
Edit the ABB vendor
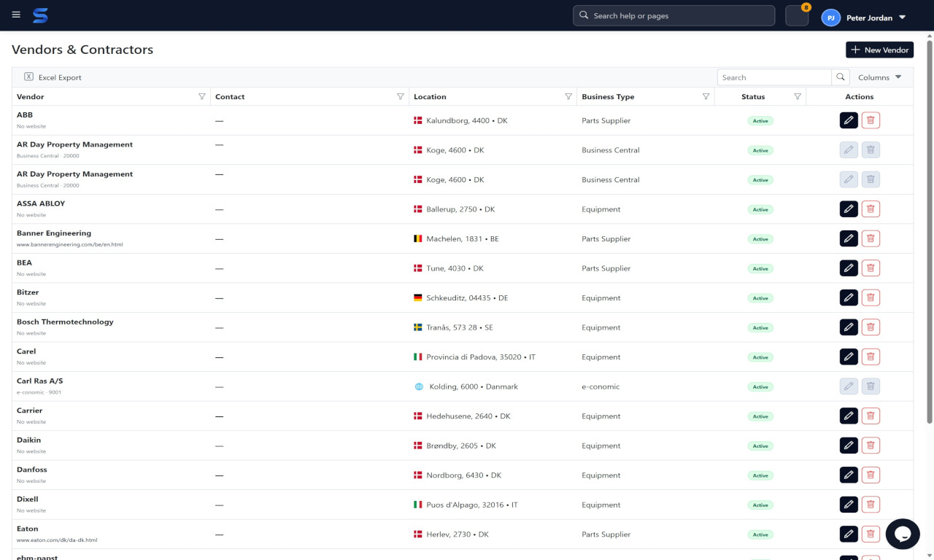pos(849,120)
